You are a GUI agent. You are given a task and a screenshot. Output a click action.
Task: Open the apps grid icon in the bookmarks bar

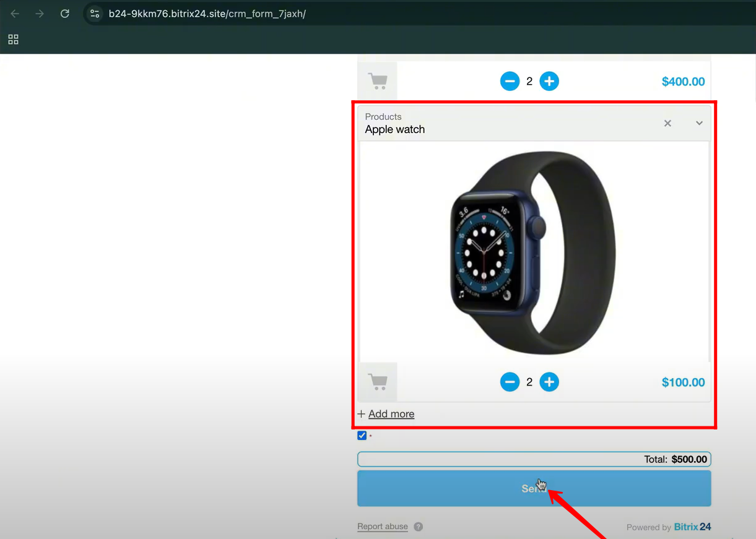13,40
